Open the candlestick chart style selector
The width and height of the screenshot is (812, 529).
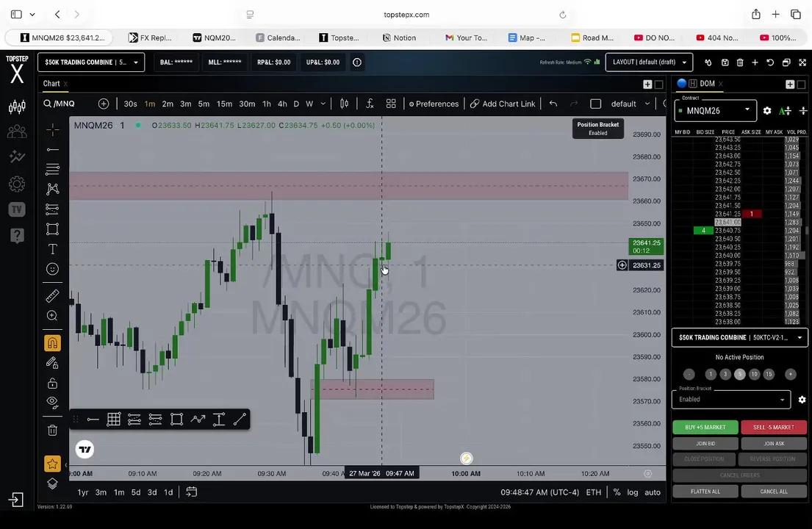(x=345, y=104)
